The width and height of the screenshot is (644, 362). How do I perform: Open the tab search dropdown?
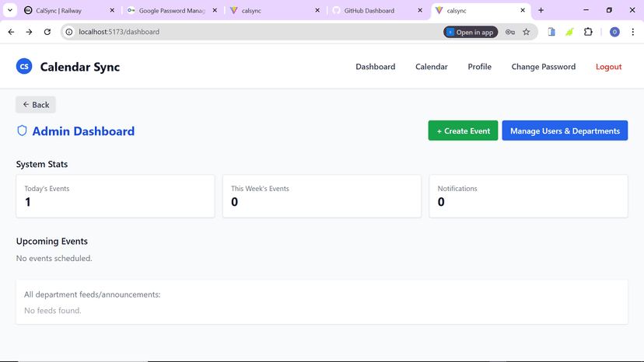coord(10,10)
